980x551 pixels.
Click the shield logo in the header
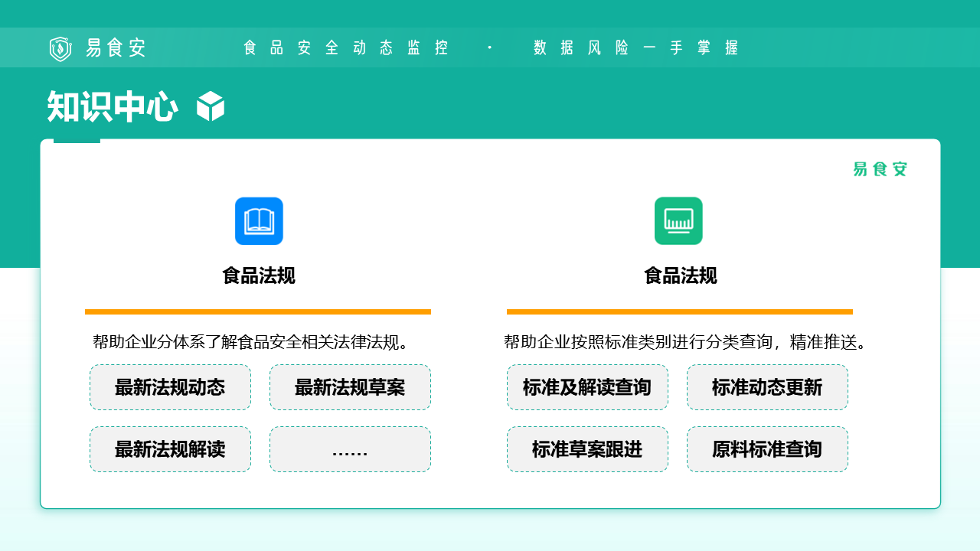[x=60, y=48]
